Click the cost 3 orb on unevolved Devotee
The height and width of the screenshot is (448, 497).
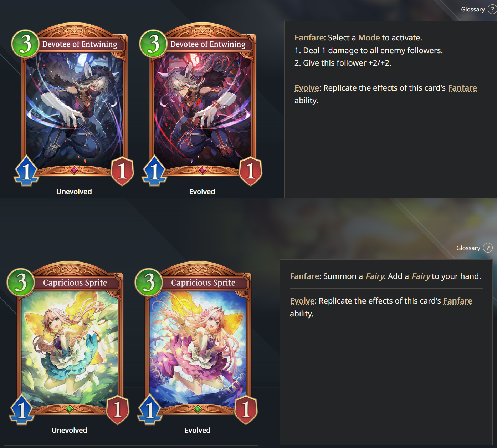(25, 44)
